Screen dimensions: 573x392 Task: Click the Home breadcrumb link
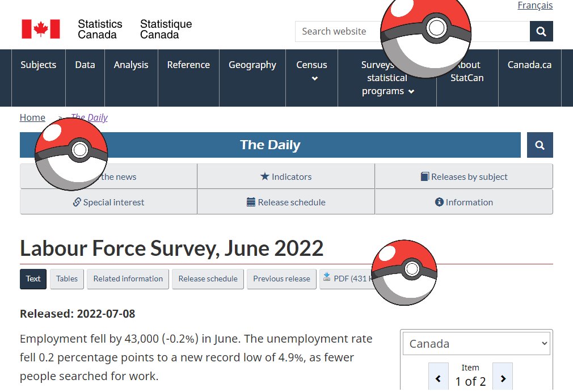[x=32, y=117]
